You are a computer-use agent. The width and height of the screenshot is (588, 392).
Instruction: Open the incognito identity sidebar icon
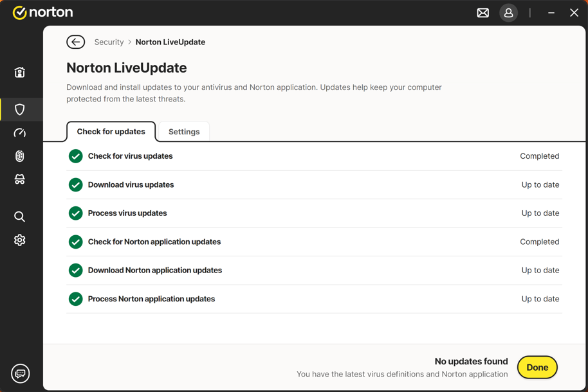pos(20,179)
